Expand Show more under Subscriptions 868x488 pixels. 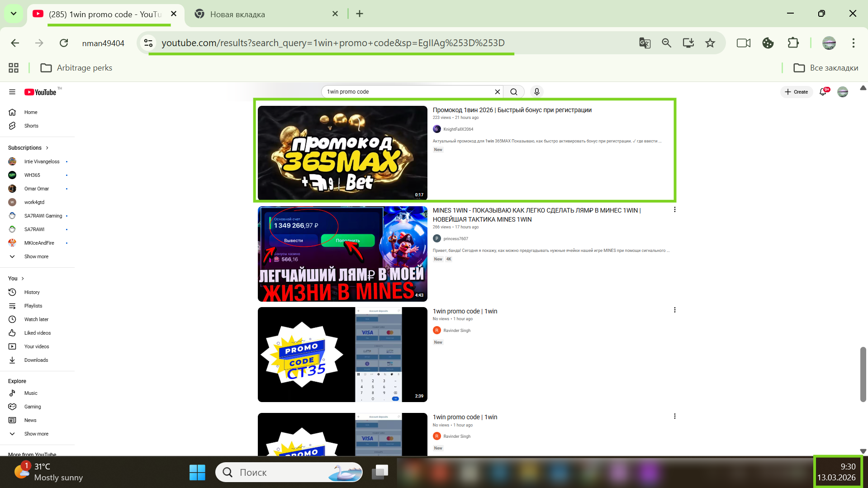pyautogui.click(x=36, y=256)
